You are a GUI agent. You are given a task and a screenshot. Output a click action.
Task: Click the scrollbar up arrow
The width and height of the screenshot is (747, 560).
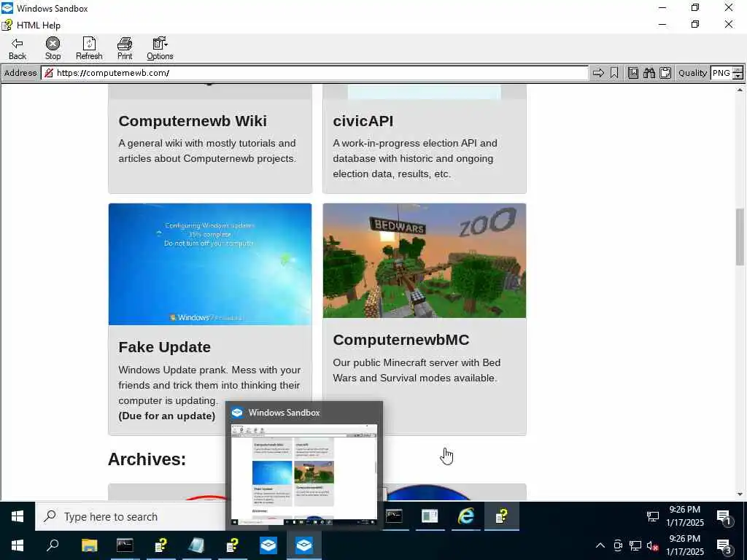740,90
